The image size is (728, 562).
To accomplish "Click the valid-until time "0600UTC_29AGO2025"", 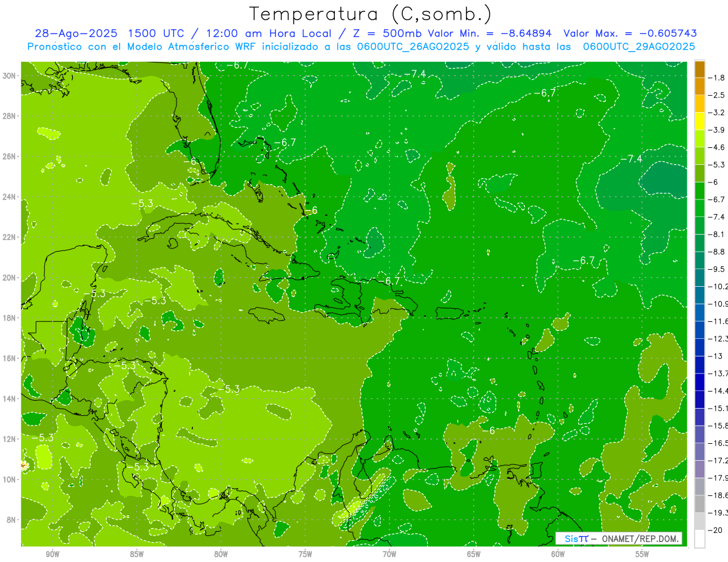I will tap(638, 47).
